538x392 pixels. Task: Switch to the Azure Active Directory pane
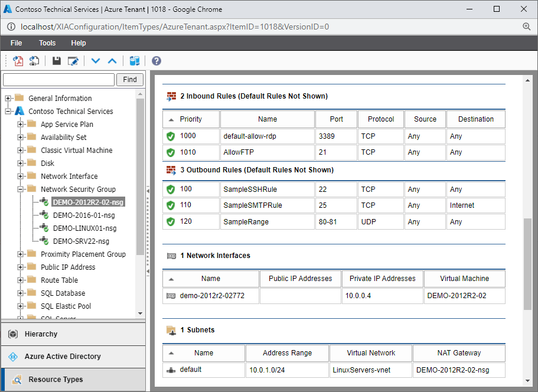point(73,357)
